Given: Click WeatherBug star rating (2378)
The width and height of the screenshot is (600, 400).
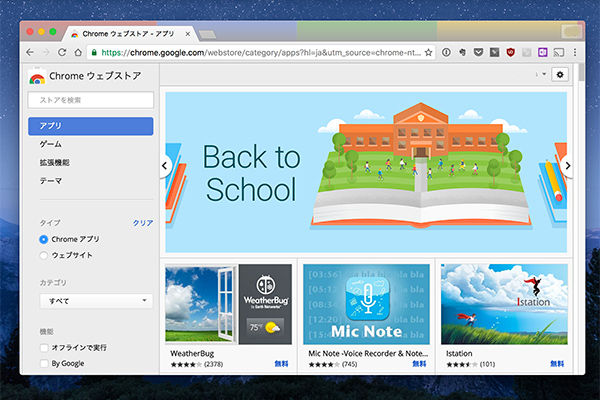Looking at the screenshot, I should click(x=197, y=364).
